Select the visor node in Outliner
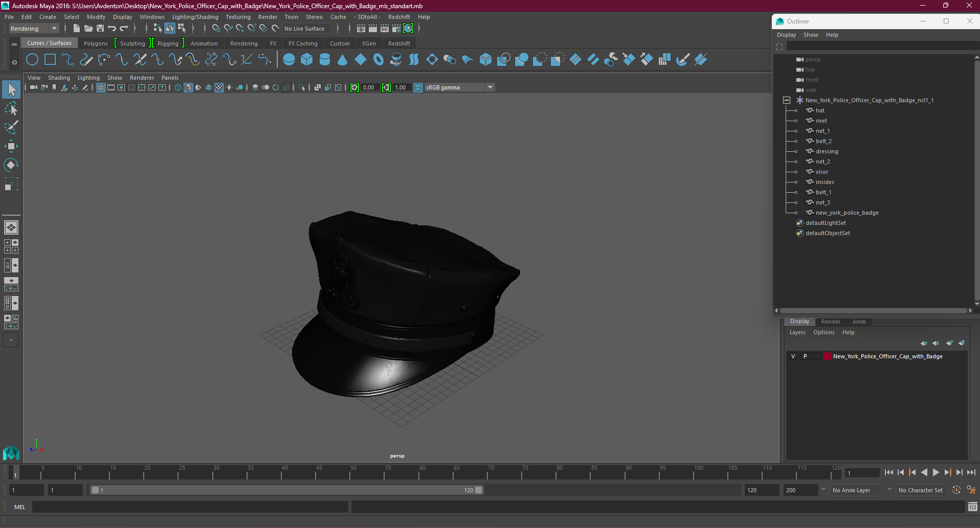 click(x=821, y=172)
